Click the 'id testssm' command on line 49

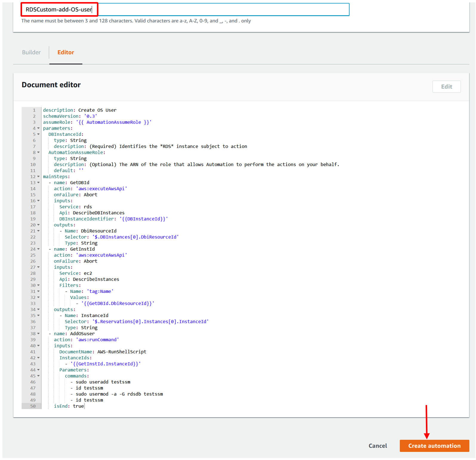pos(86,400)
